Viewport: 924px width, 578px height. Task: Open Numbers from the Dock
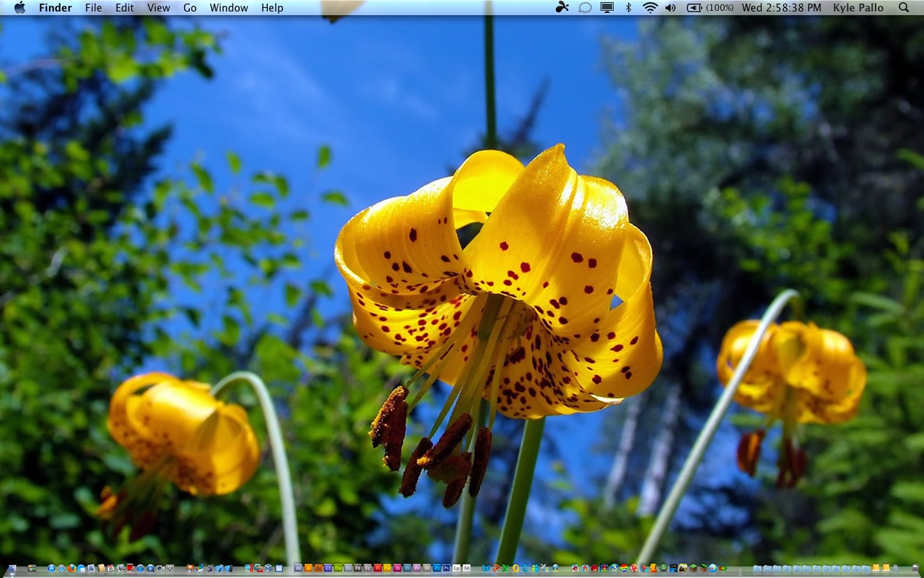(x=200, y=568)
